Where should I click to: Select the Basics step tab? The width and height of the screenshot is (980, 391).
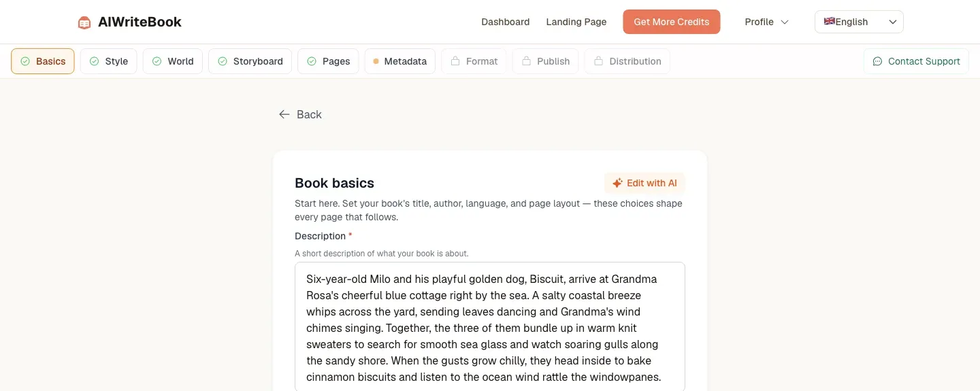[x=43, y=61]
